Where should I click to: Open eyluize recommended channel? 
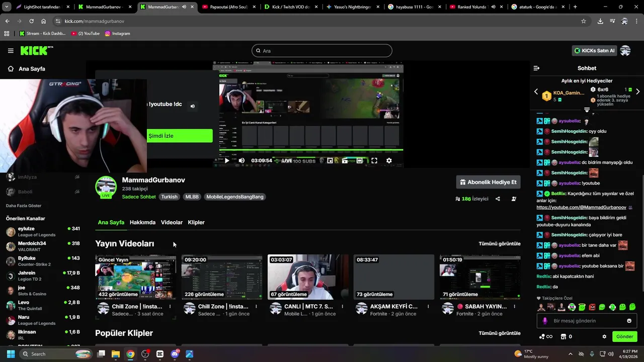tap(43, 232)
